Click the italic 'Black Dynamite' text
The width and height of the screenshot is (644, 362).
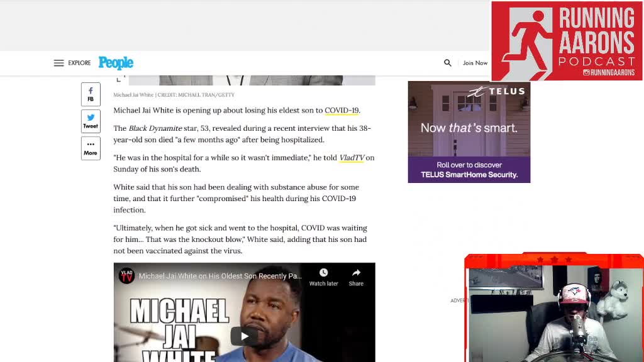155,128
